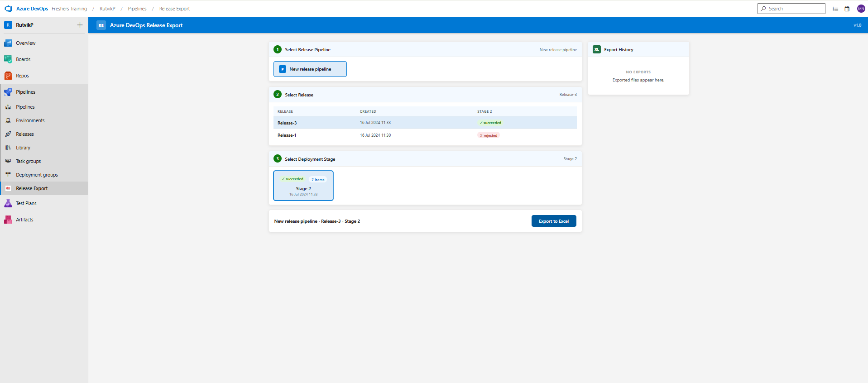This screenshot has width=868, height=383.
Task: Click the CREATED column header
Action: (368, 111)
